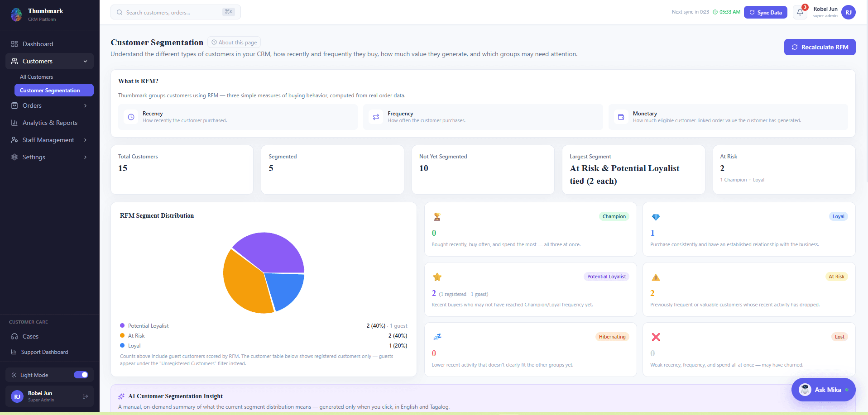868x415 pixels.
Task: Click the RJ avatar in top bar
Action: (849, 13)
